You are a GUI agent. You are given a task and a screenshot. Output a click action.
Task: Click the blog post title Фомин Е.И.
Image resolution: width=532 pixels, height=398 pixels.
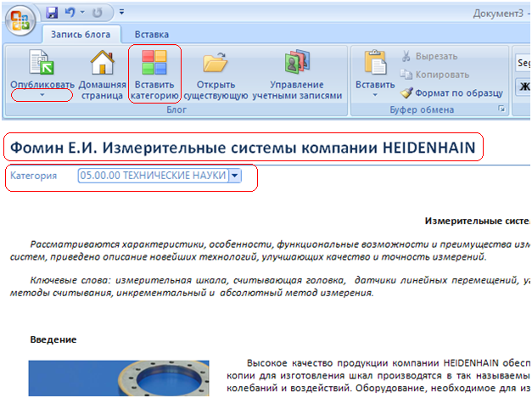click(243, 148)
